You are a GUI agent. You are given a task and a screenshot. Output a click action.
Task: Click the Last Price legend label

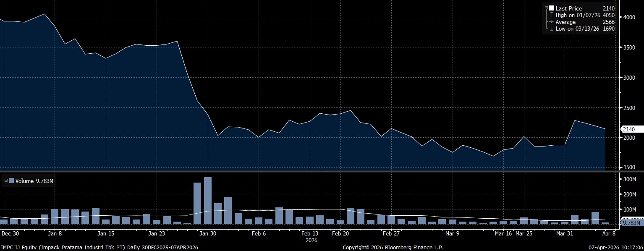pyautogui.click(x=568, y=8)
